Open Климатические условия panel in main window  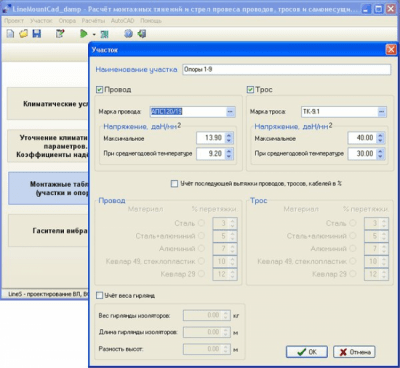[48, 104]
